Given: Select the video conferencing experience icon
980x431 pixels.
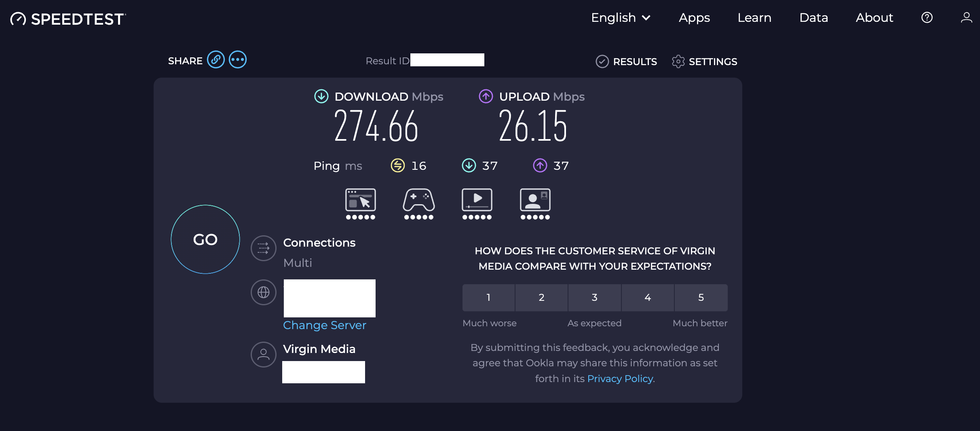Looking at the screenshot, I should 535,204.
